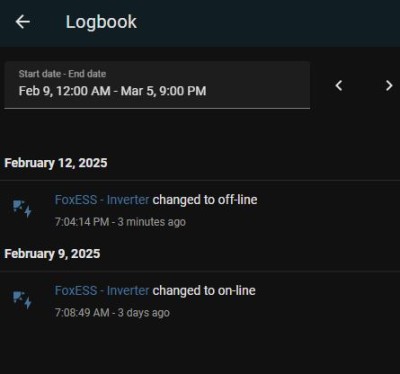Select the 'changed to on-line' entry text
Image resolution: width=400 pixels, height=374 pixels.
point(204,291)
